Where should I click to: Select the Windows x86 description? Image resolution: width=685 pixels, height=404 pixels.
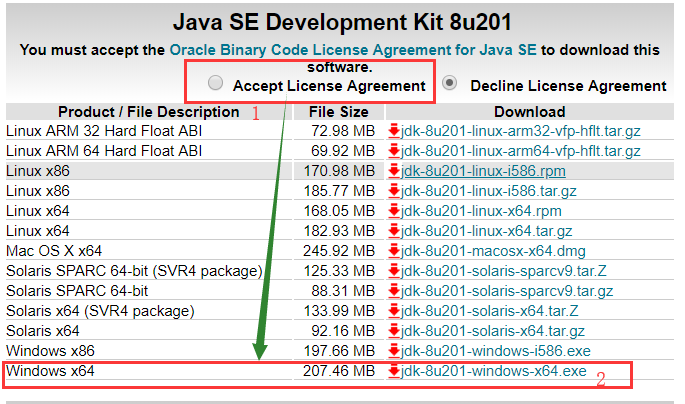tap(50, 351)
